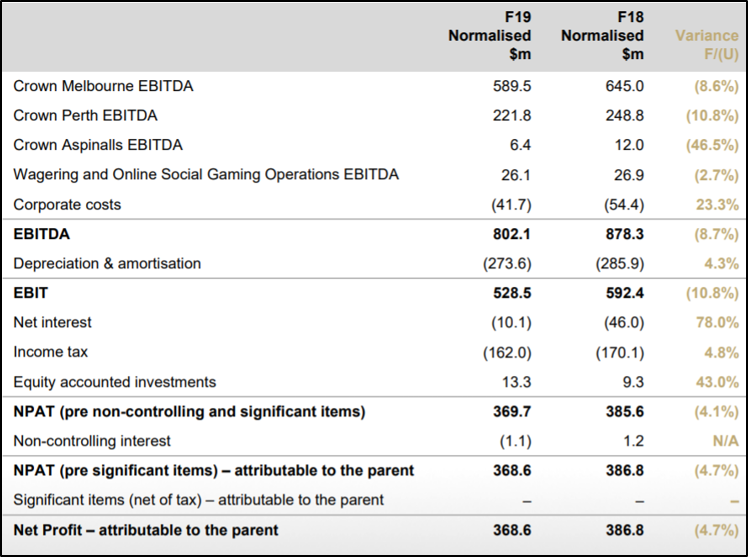This screenshot has width=748, height=557.
Task: Click the 'F18 Normalised $m' column header
Action: point(602,36)
